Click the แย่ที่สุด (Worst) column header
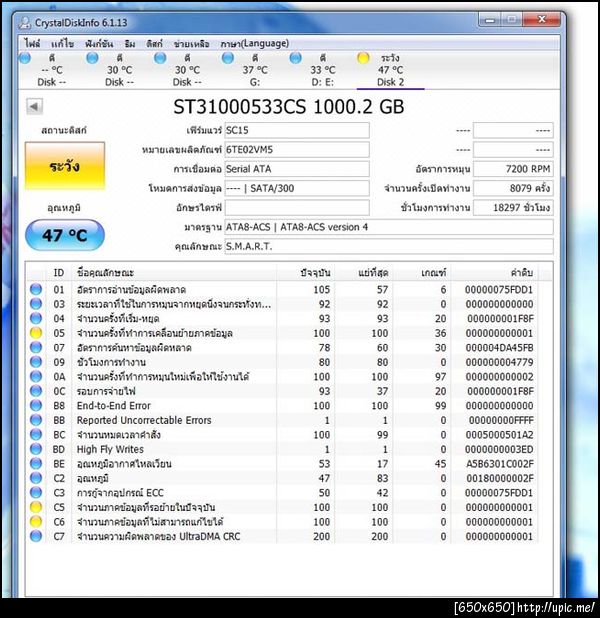The width and height of the screenshot is (600, 618). 363,272
